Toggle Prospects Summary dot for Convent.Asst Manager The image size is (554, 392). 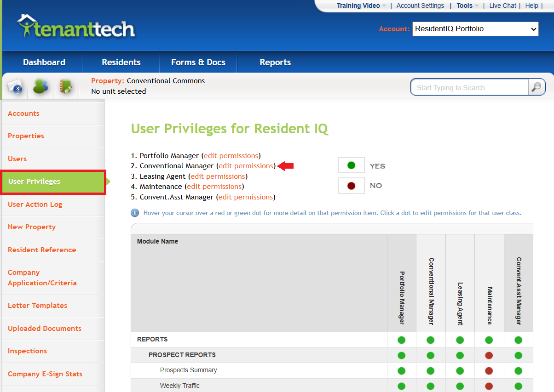click(x=518, y=371)
